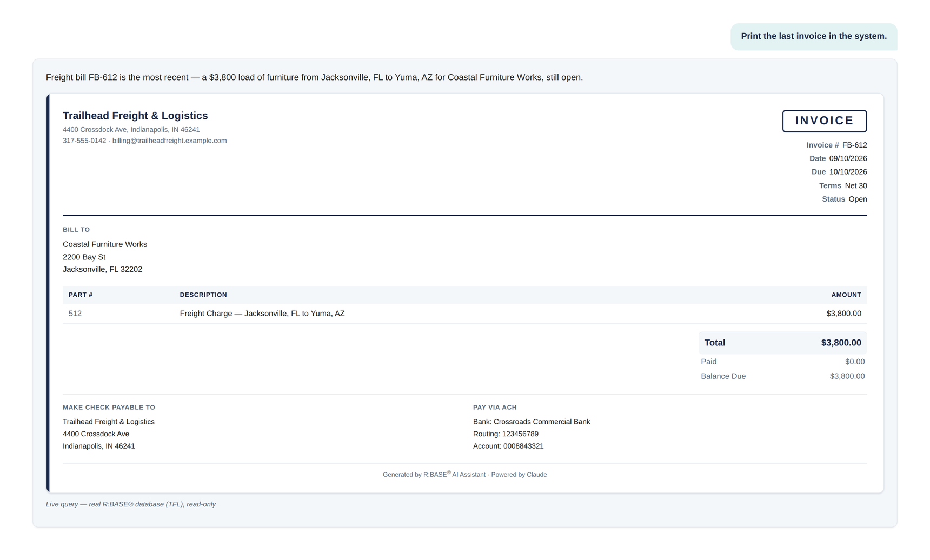Click the BILL TO section label
Screen dimensions: 930x560
(76, 230)
